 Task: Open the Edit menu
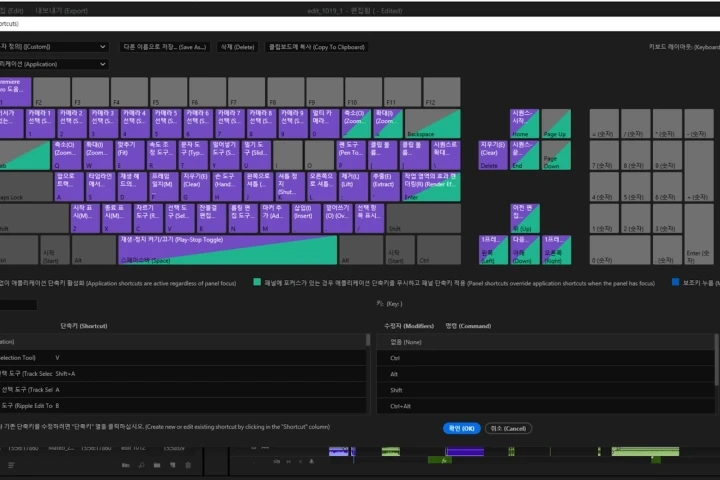click(x=12, y=11)
